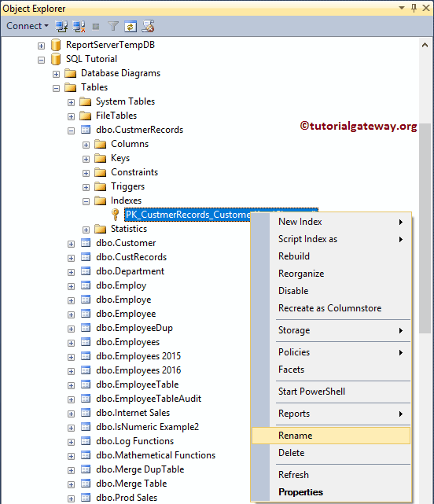
Task: Expand the Database Diagrams node
Action: (x=57, y=74)
